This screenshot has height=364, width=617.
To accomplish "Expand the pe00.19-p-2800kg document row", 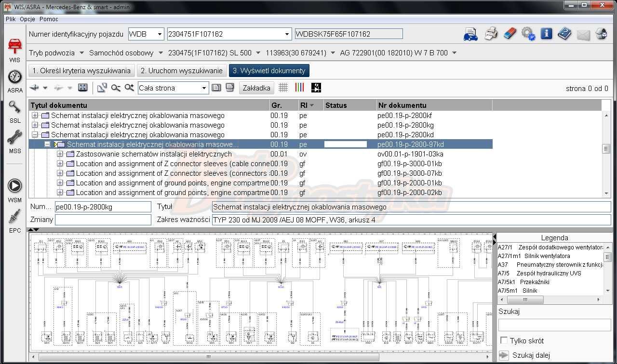I will pyautogui.click(x=35, y=125).
